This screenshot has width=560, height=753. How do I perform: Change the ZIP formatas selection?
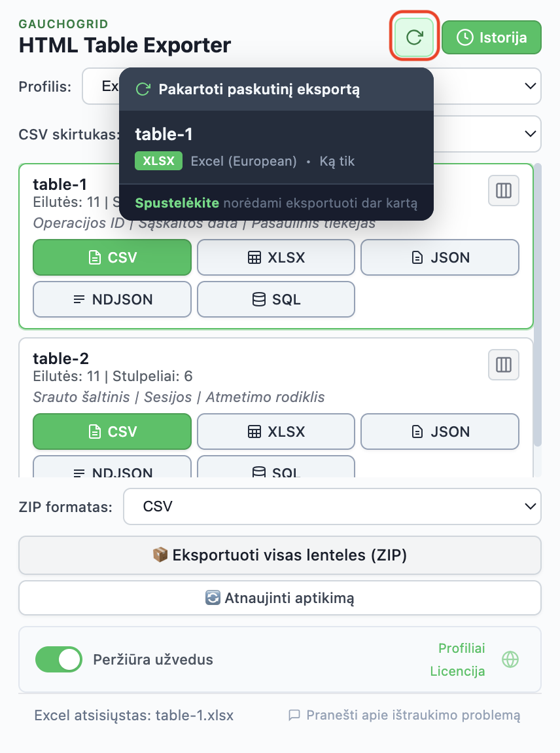[332, 506]
